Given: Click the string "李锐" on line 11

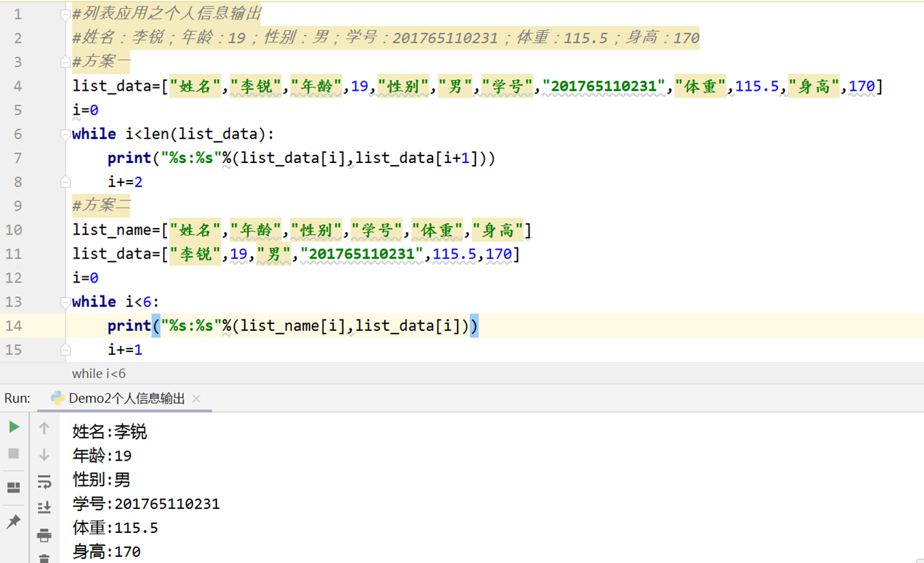Looking at the screenshot, I should pyautogui.click(x=196, y=254).
